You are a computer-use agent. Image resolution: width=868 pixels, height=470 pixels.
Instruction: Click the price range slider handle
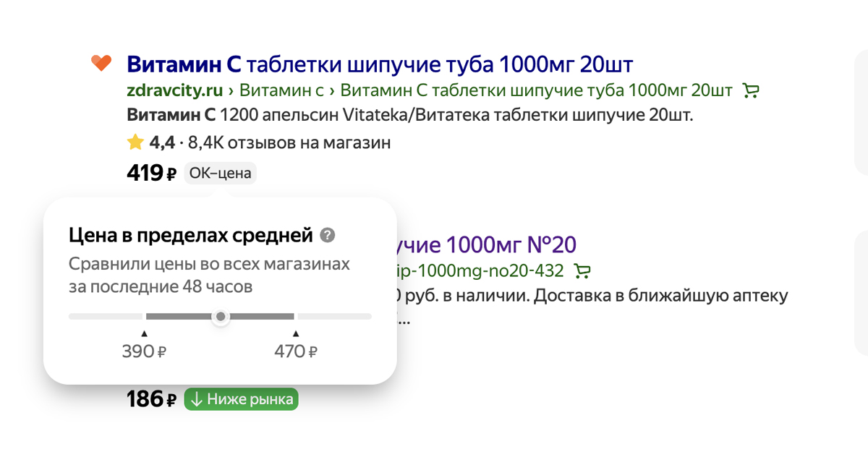click(221, 317)
